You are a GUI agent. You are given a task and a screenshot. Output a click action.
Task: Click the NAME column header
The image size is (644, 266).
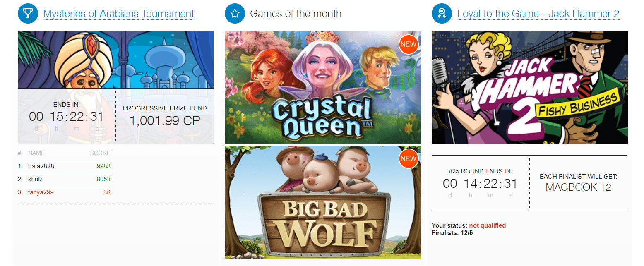coord(36,153)
